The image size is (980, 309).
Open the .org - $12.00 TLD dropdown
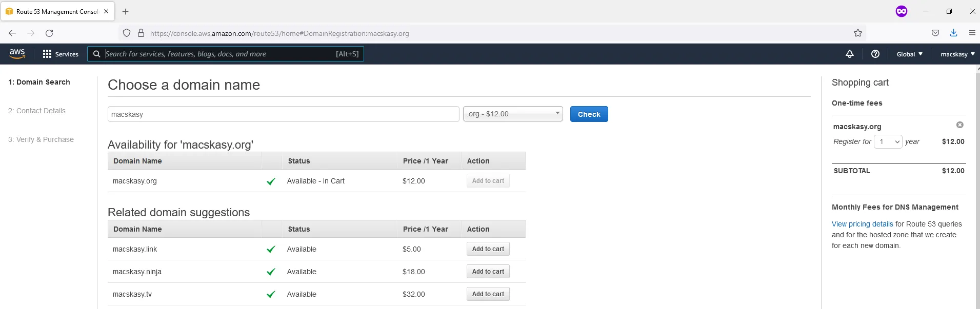point(513,114)
